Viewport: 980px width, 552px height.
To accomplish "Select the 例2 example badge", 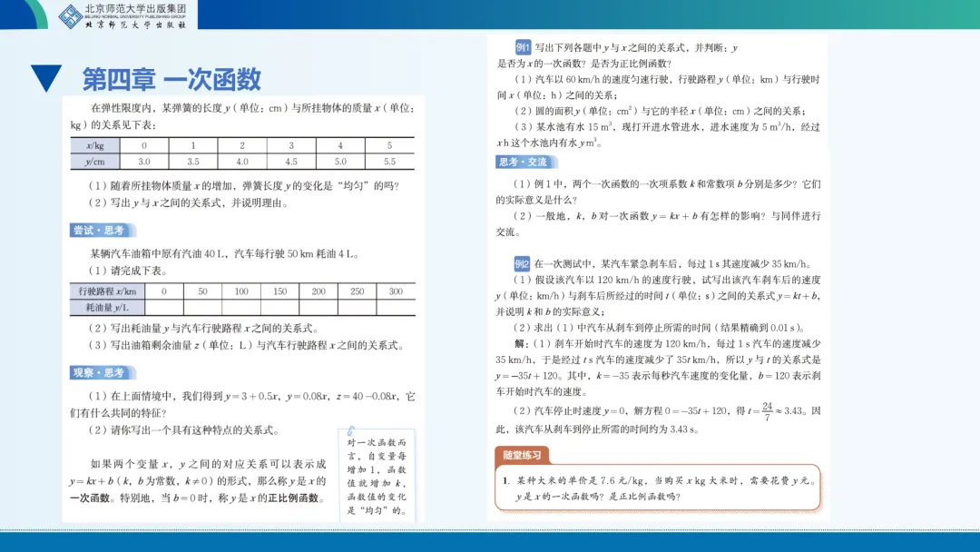I will click(522, 264).
